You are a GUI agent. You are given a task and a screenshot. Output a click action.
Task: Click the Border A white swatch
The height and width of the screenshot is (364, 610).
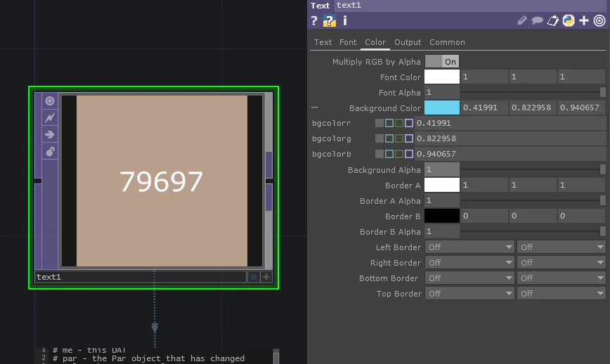(x=442, y=185)
